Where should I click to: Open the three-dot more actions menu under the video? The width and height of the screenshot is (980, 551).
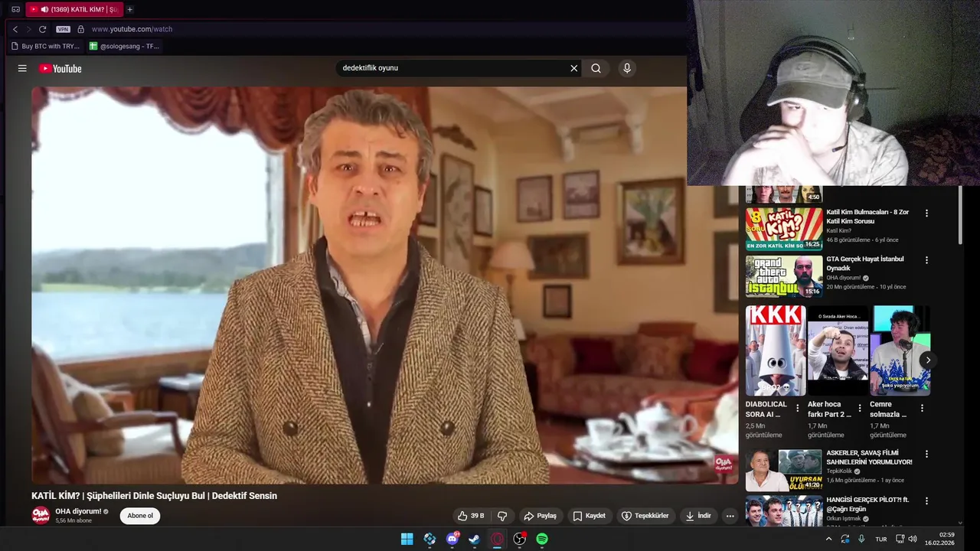coord(730,516)
